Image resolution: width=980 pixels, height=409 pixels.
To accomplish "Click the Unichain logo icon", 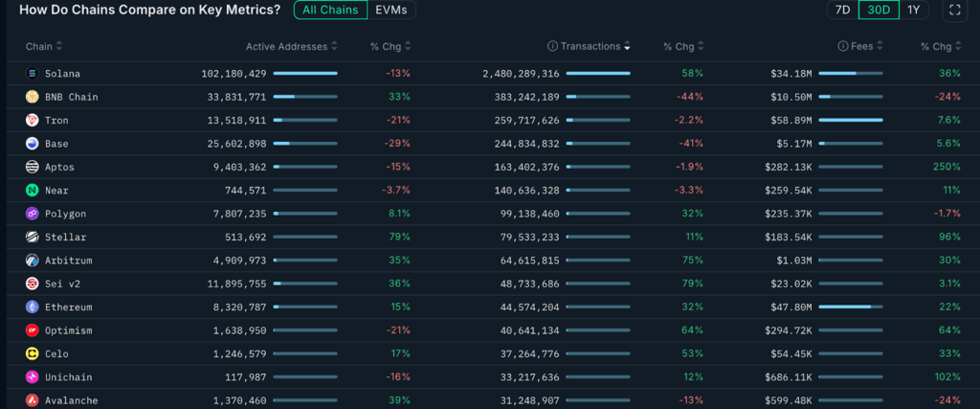I will 32,377.
